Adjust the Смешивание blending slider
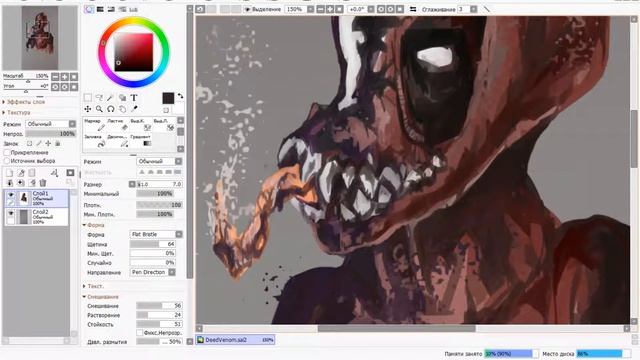 coord(159,306)
